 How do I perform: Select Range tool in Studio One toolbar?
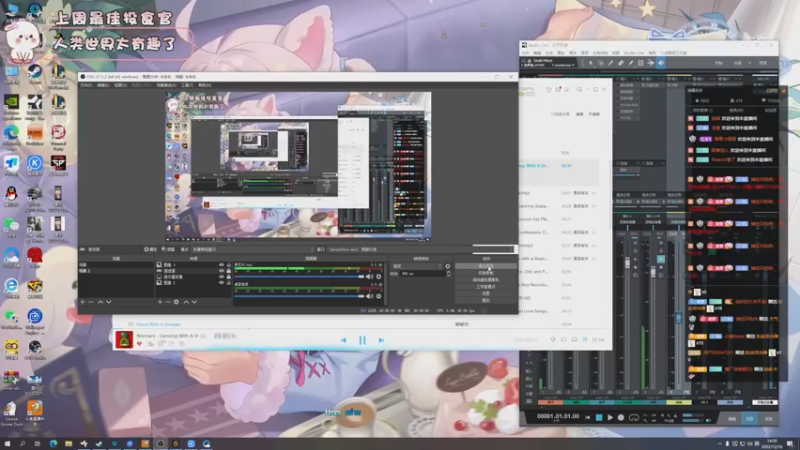click(601, 63)
